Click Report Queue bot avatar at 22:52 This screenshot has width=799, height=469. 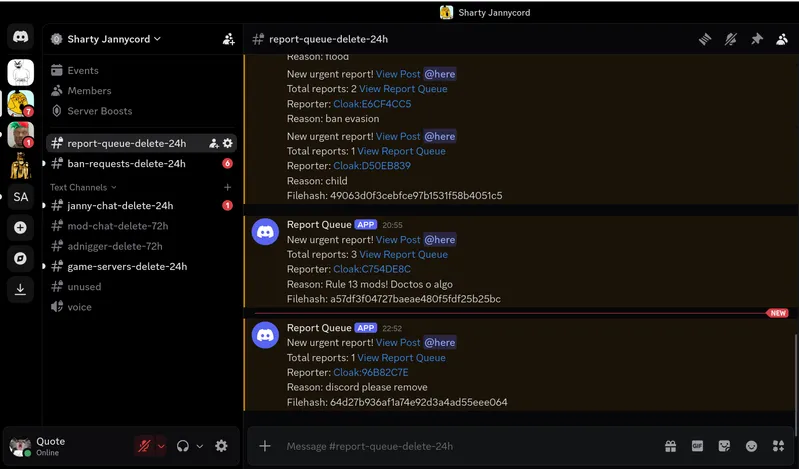(x=265, y=335)
